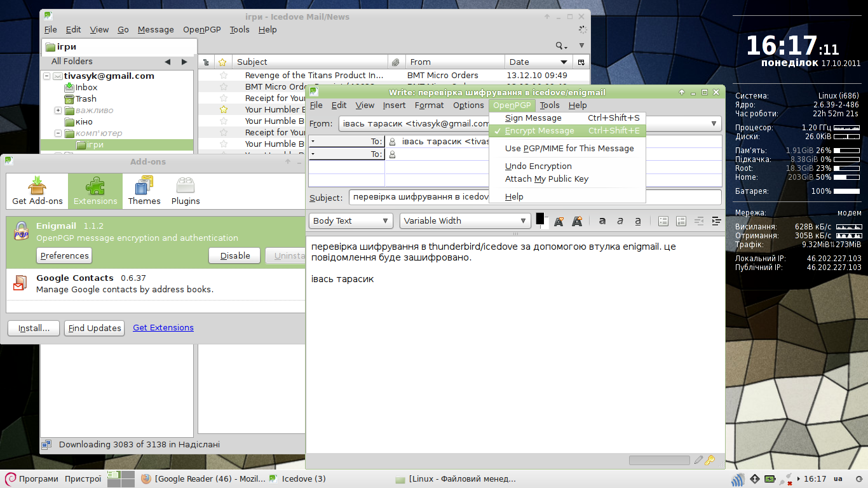The image size is (868, 488).
Task: Open the Options menu in Write window
Action: tap(469, 105)
